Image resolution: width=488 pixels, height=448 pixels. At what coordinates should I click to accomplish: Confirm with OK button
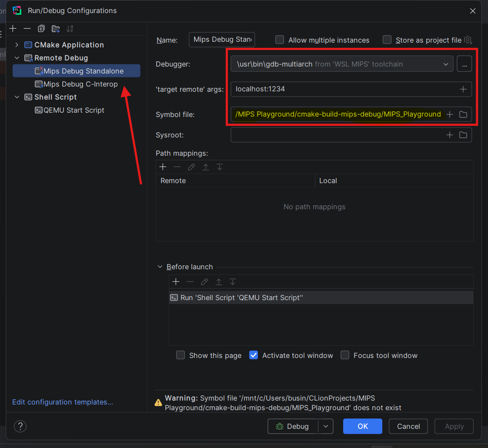tap(363, 426)
